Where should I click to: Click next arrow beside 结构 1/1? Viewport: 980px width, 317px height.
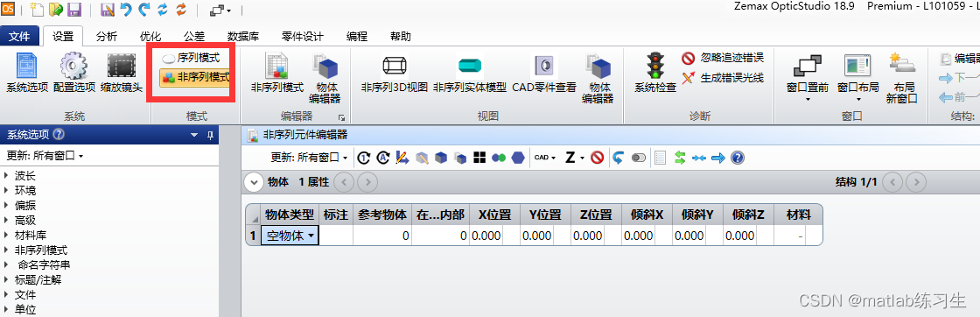click(916, 182)
